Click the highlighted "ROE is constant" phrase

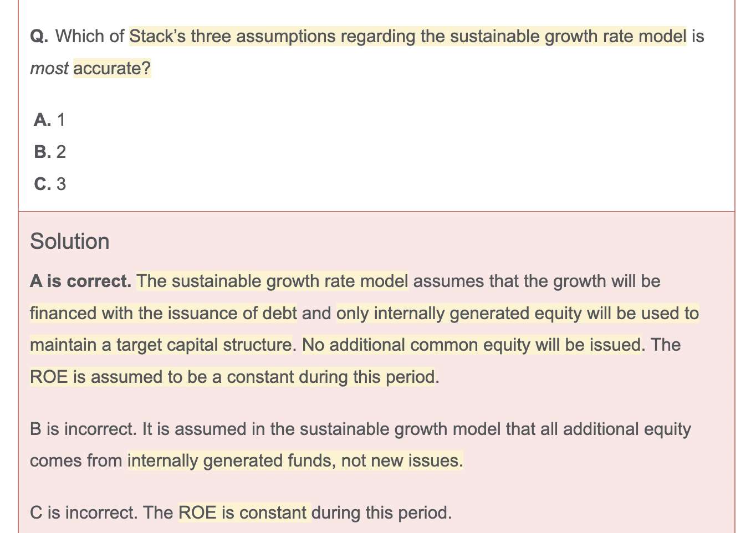[243, 512]
